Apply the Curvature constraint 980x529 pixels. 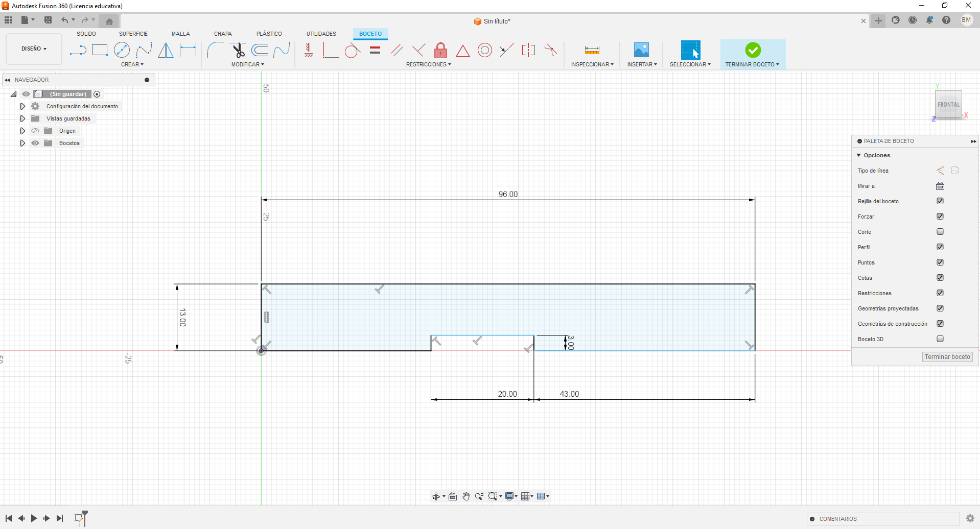[x=551, y=50]
